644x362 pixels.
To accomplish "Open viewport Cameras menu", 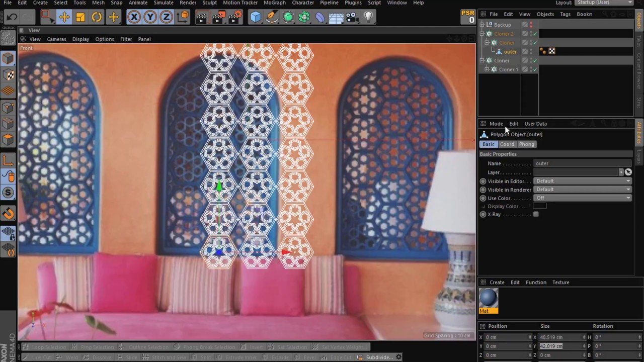I will point(56,39).
